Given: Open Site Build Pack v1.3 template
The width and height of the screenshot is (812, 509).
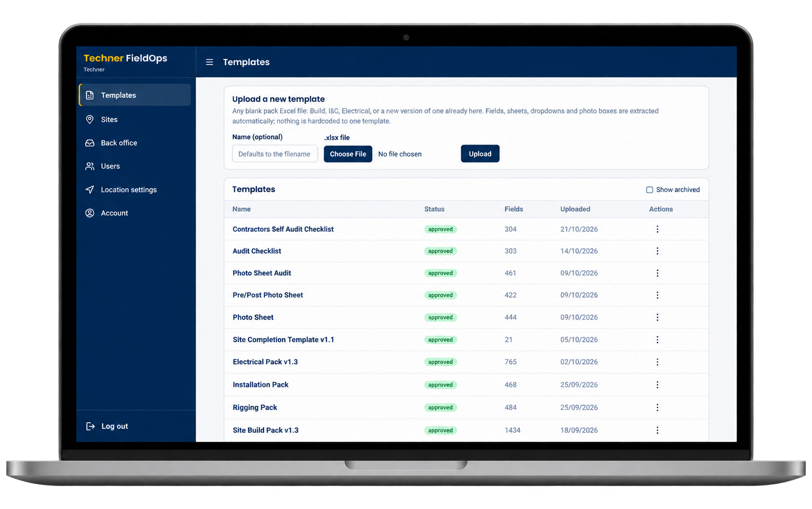Looking at the screenshot, I should click(266, 431).
